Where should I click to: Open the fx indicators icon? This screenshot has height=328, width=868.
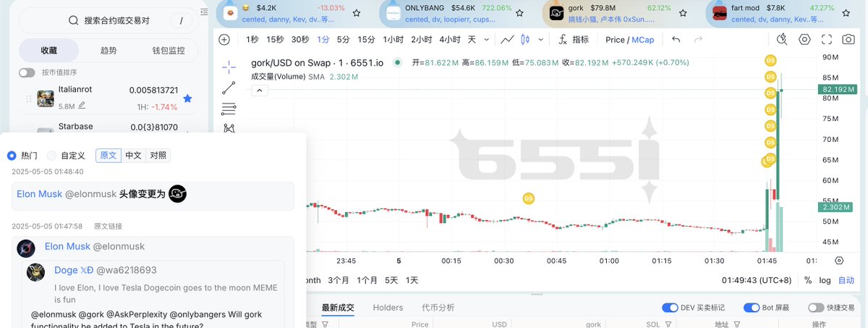562,40
